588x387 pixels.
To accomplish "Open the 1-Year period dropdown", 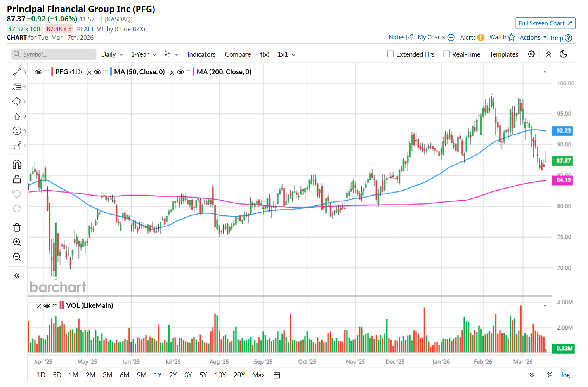I will (x=143, y=54).
